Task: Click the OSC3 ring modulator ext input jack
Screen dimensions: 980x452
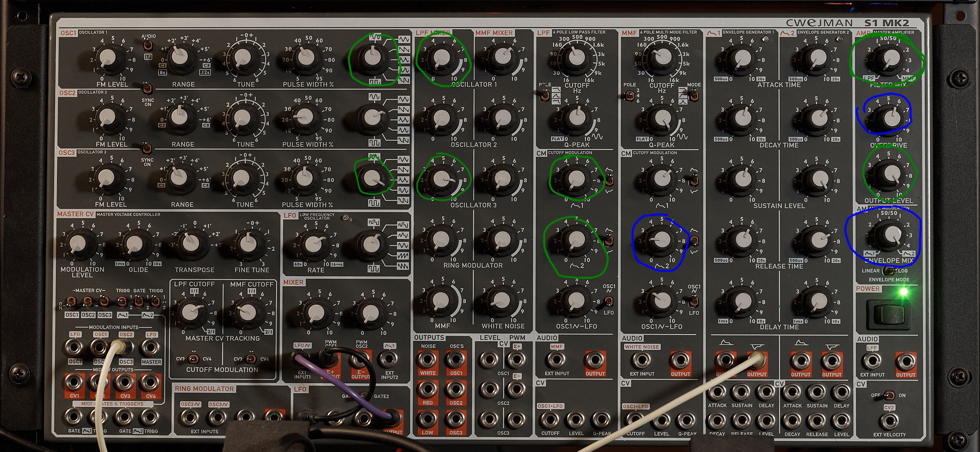Action: [218, 418]
